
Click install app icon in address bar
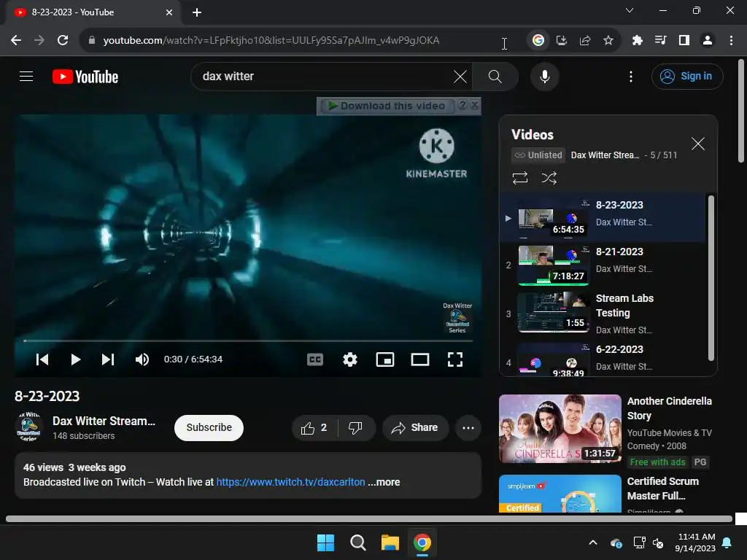click(562, 41)
